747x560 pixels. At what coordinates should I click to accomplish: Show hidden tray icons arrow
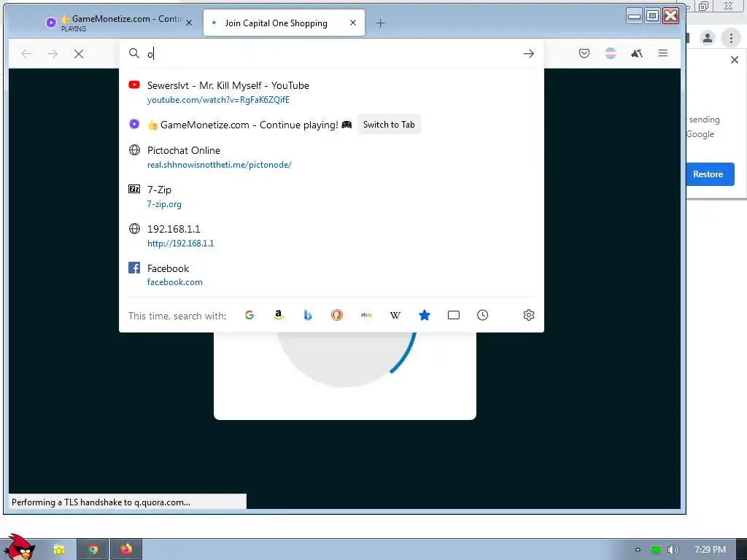click(638, 550)
